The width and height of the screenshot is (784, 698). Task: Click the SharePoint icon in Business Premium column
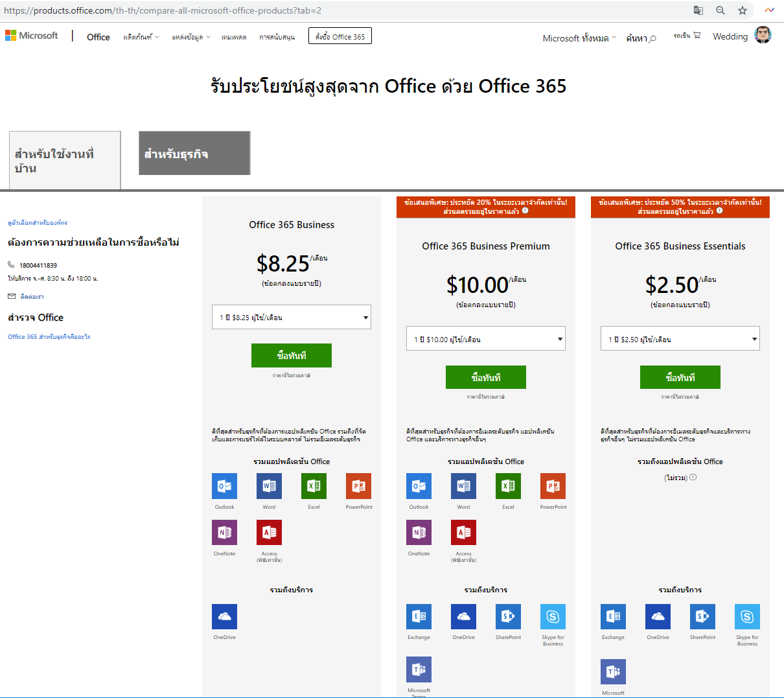point(508,616)
